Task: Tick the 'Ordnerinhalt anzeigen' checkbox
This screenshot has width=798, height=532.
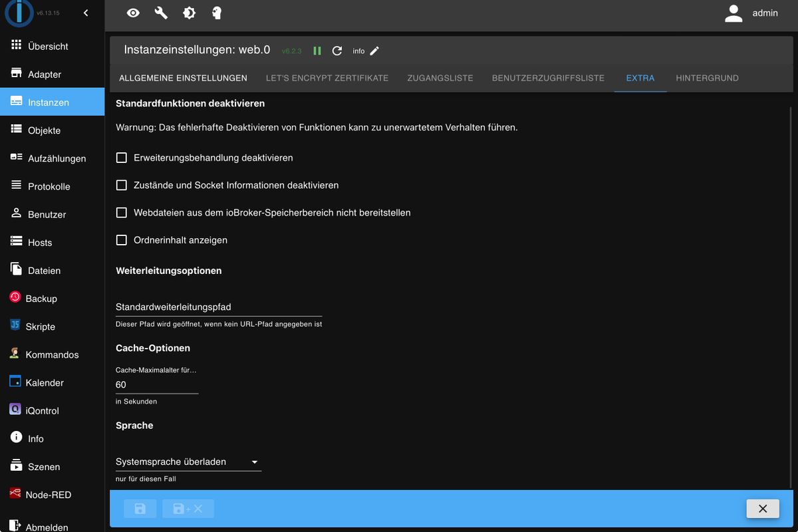Action: (122, 240)
